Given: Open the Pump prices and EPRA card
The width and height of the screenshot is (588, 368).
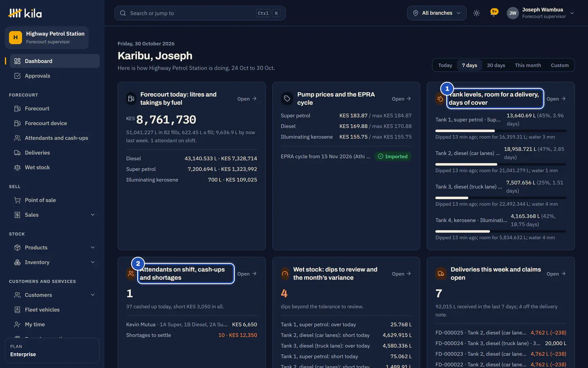Looking at the screenshot, I should click(x=401, y=99).
